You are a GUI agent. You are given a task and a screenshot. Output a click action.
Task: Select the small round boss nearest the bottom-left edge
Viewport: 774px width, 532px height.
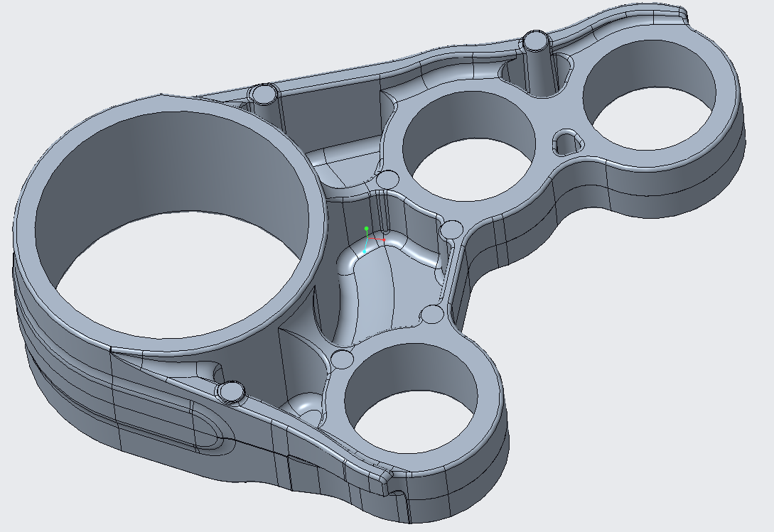pos(232,391)
